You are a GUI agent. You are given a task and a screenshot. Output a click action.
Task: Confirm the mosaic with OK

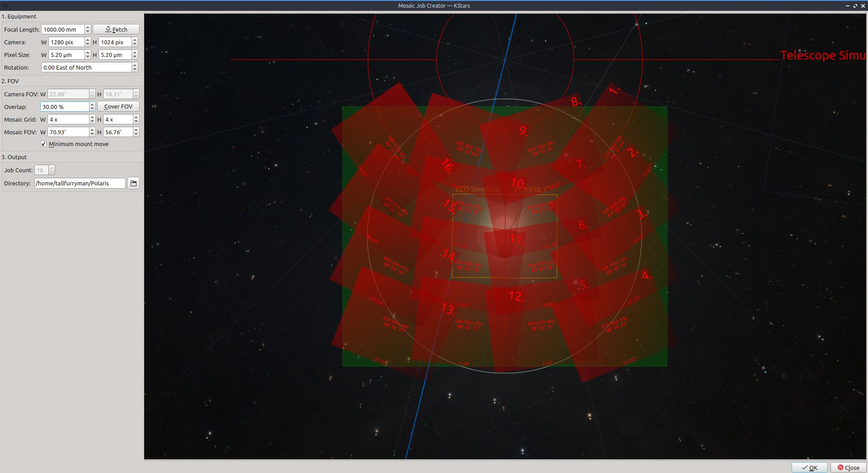click(809, 468)
